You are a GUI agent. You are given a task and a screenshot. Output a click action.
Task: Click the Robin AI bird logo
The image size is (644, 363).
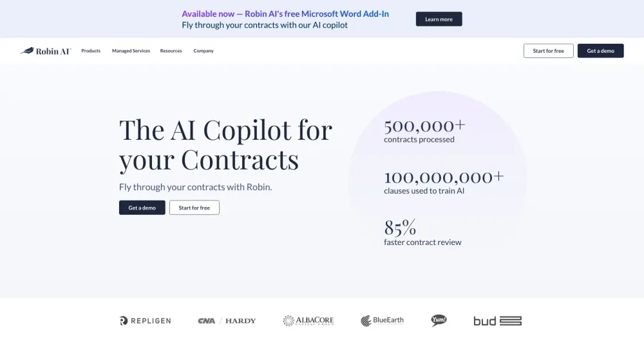46,51
